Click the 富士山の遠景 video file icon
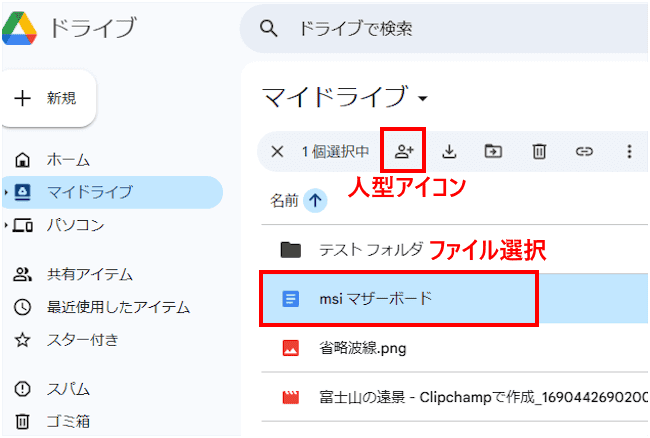 [291, 397]
